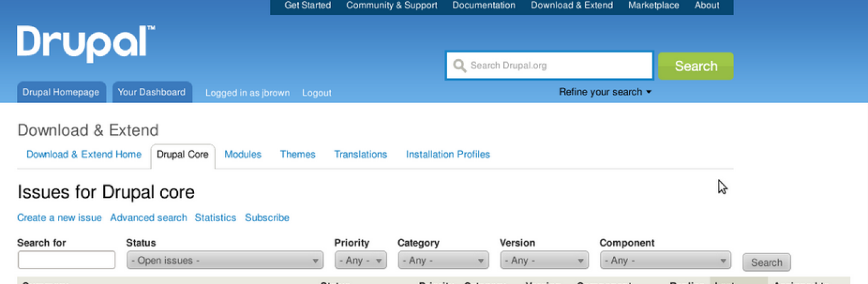Click the green Search button
Viewport: 868px width, 284px height.
[x=696, y=66]
